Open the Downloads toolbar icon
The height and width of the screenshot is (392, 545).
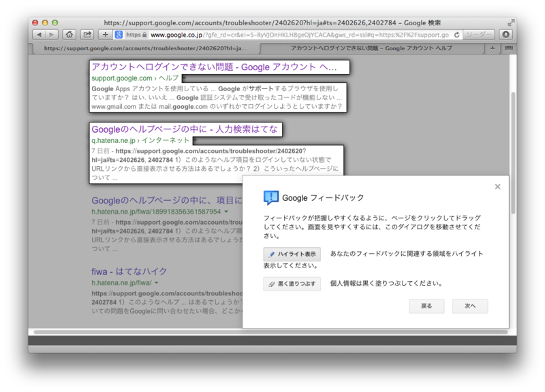pos(505,35)
